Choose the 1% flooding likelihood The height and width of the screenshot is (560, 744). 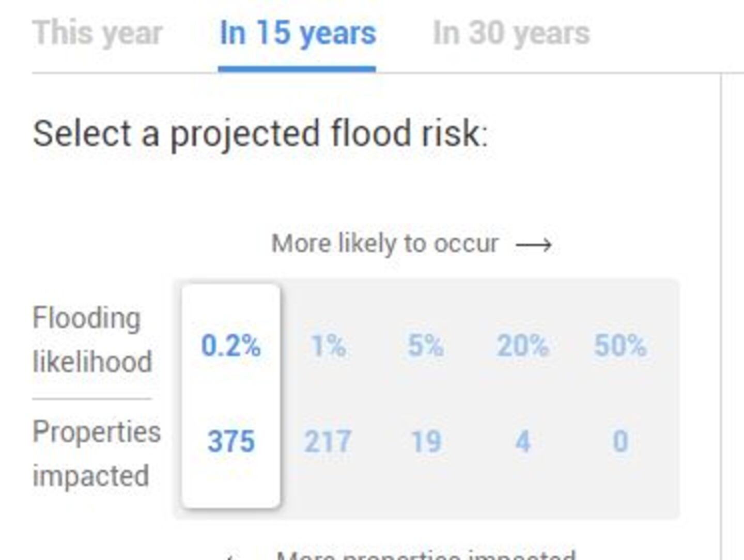(328, 346)
